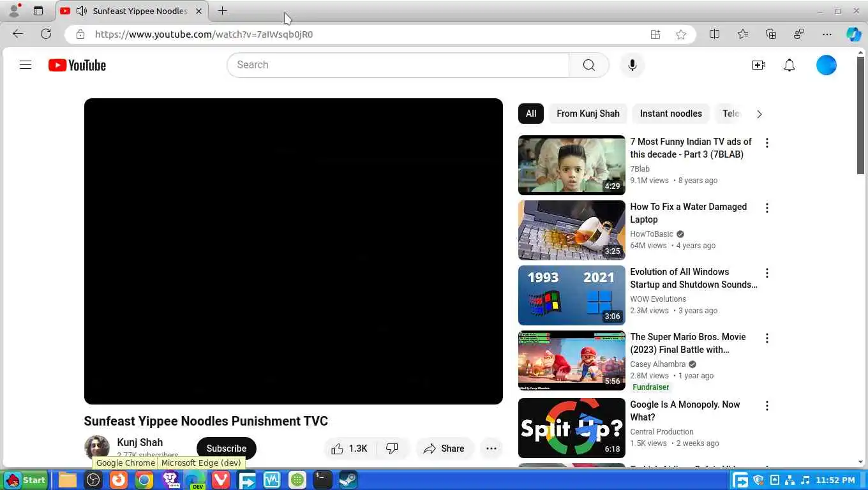Viewport: 868px width, 490px height.
Task: Open options for How To Fix a Water Damaged Laptop
Action: (x=767, y=208)
